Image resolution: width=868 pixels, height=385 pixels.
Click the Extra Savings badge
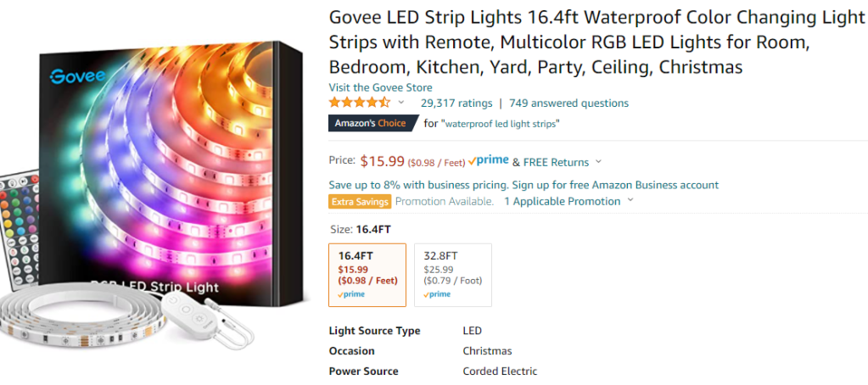tap(360, 202)
